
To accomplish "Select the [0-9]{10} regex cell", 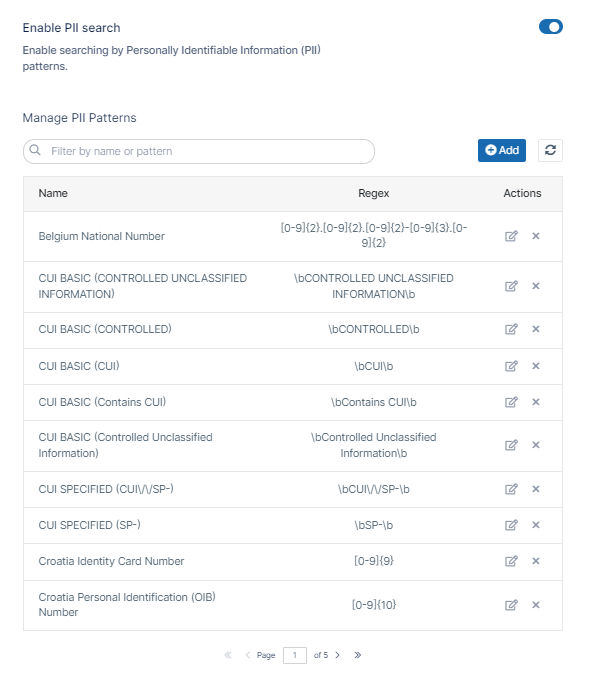I will coord(374,605).
